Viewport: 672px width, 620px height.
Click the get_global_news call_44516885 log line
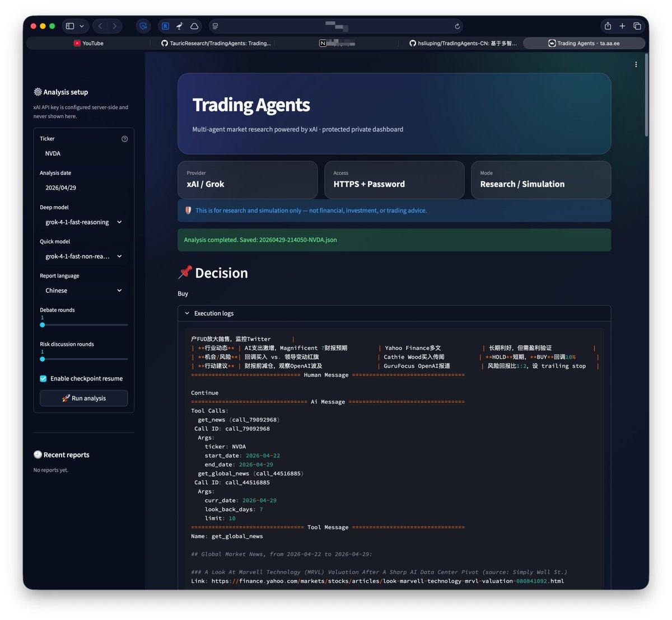coord(251,473)
